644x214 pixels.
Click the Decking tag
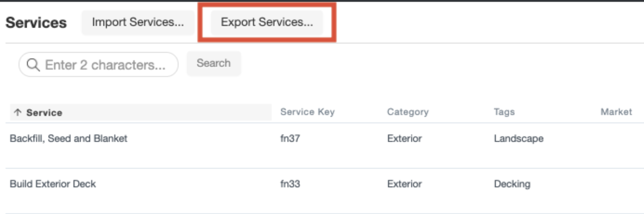point(512,184)
